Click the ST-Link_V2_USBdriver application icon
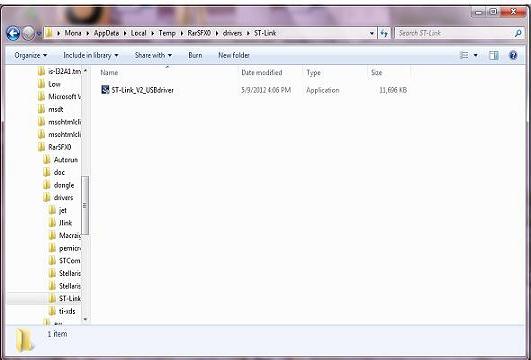 pos(105,90)
